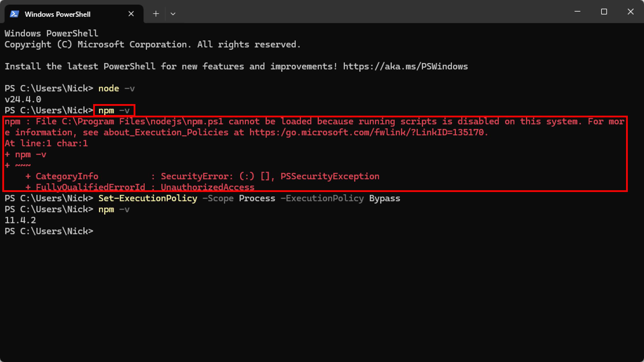The image size is (644, 362).
Task: Click the PowerShell icon in the tab
Action: pyautogui.click(x=14, y=14)
